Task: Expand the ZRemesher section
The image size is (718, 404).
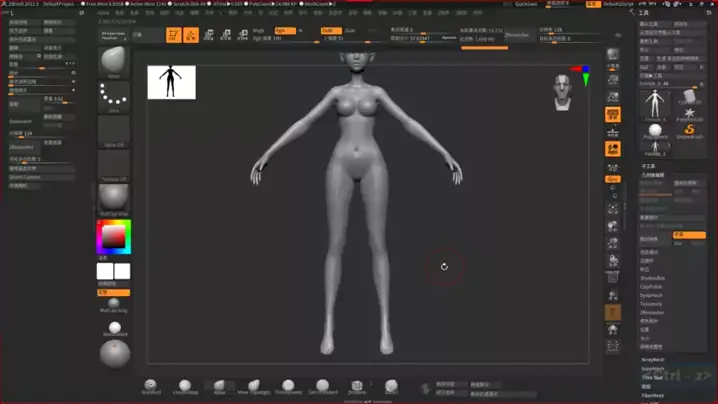Action: click(653, 312)
